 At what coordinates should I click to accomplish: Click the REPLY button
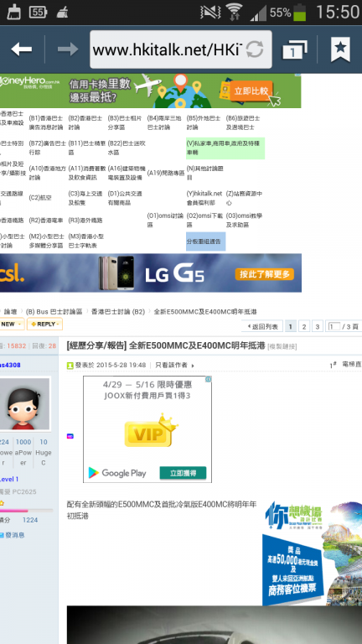coord(44,324)
